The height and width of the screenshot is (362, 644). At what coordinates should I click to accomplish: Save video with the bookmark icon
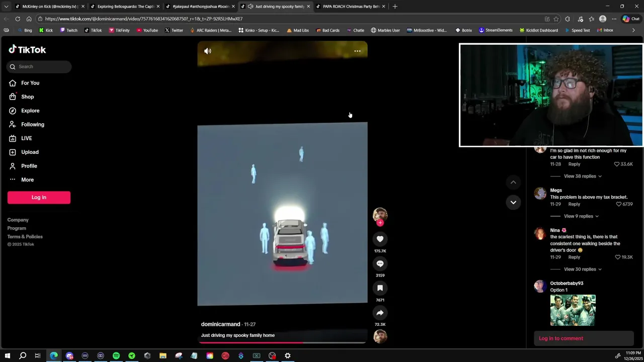point(380,288)
